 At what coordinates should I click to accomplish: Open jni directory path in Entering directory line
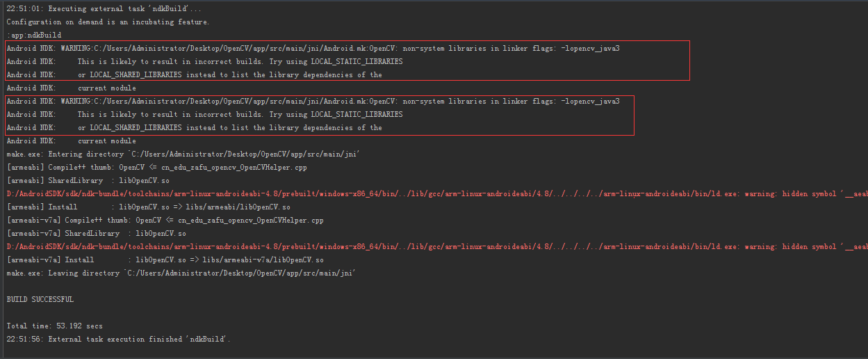click(x=243, y=154)
